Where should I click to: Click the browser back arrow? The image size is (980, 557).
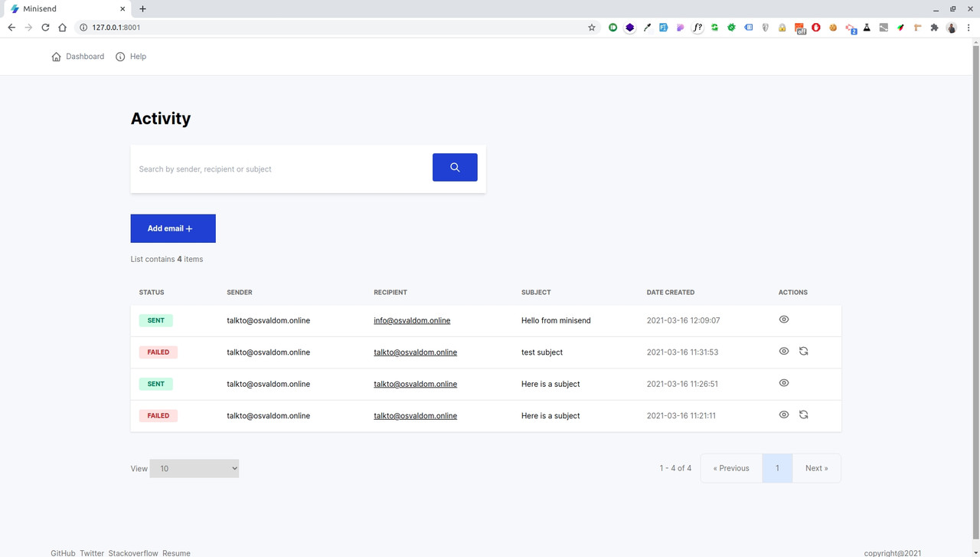click(11, 28)
